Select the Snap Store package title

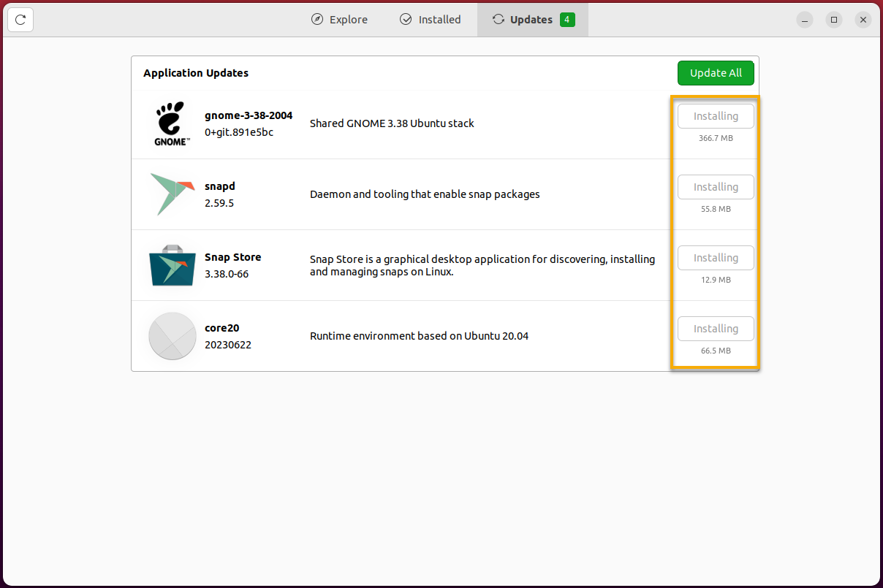(232, 257)
